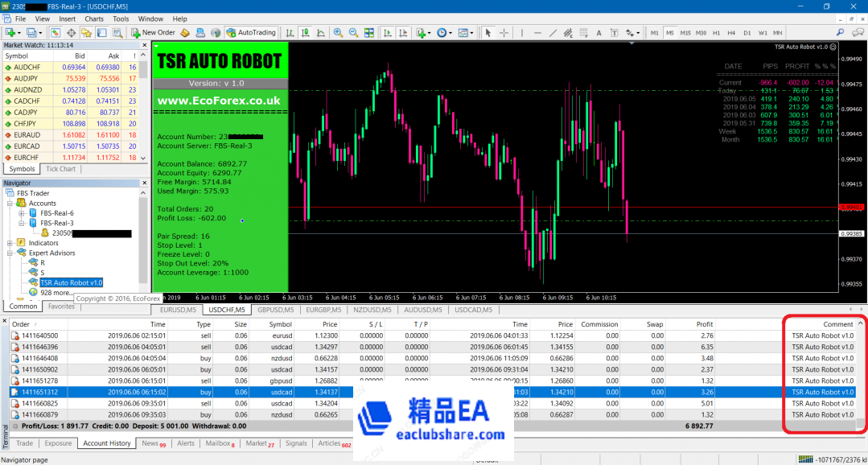The height and width of the screenshot is (465, 868).
Task: Switch timeframe to H4
Action: pyautogui.click(x=731, y=33)
